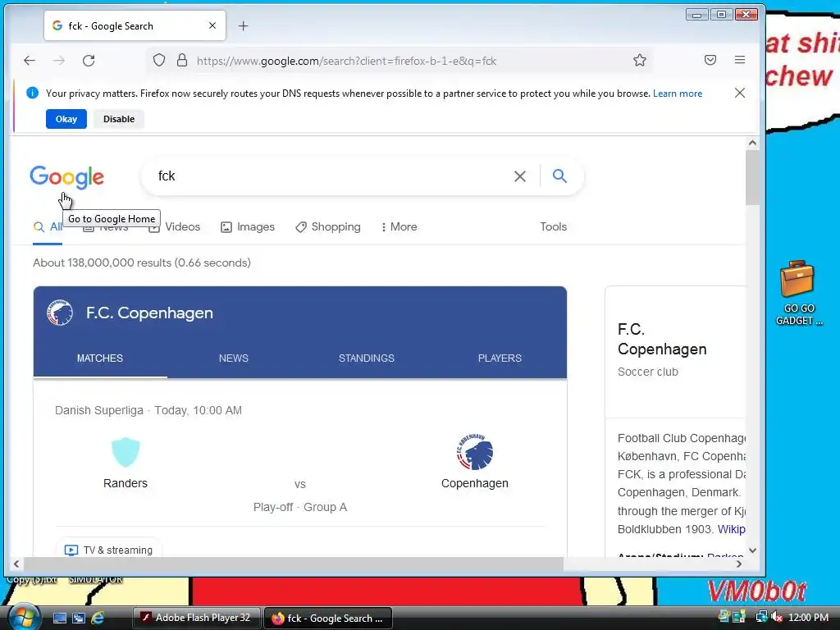840x630 pixels.
Task: Click the vertical scrollbar up arrow
Action: point(753,143)
